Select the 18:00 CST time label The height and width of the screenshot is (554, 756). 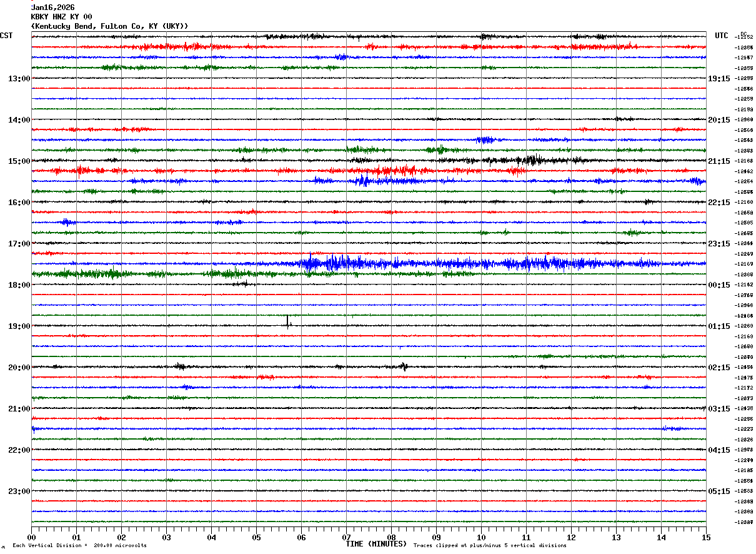pos(19,285)
